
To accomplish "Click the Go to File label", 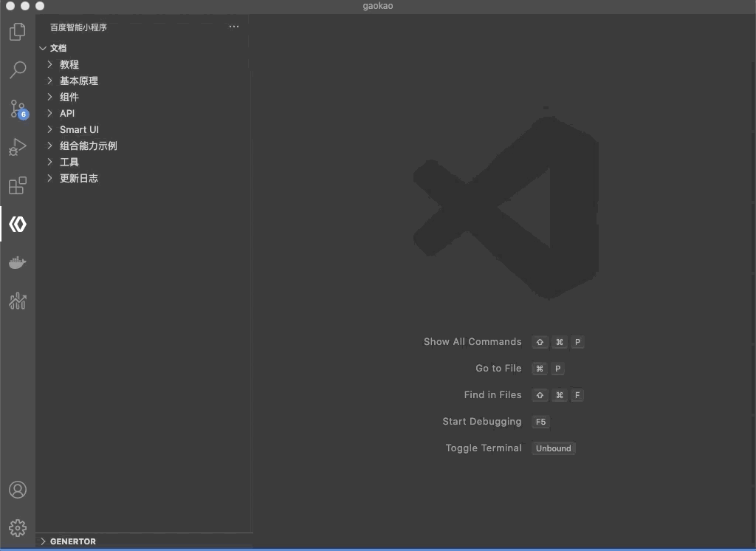I will pyautogui.click(x=498, y=368).
